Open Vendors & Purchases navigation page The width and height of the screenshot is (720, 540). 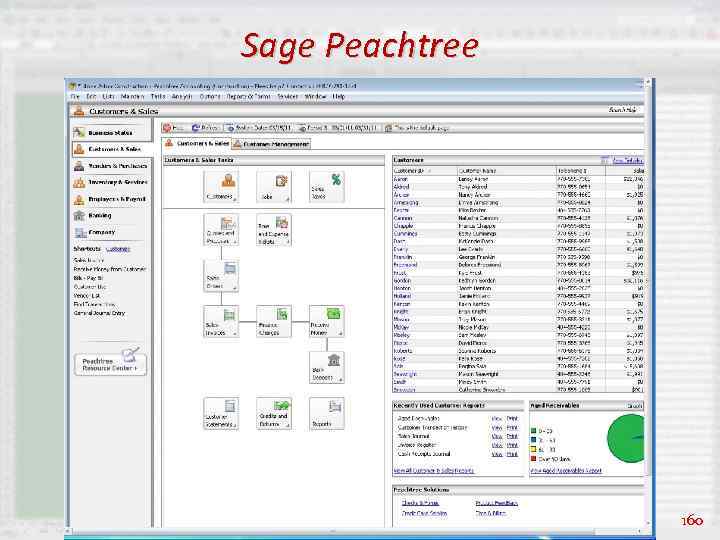point(112,166)
